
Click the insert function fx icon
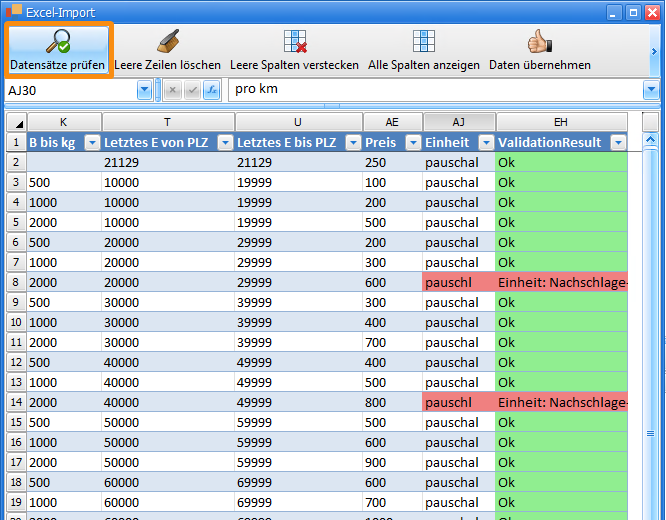point(212,90)
